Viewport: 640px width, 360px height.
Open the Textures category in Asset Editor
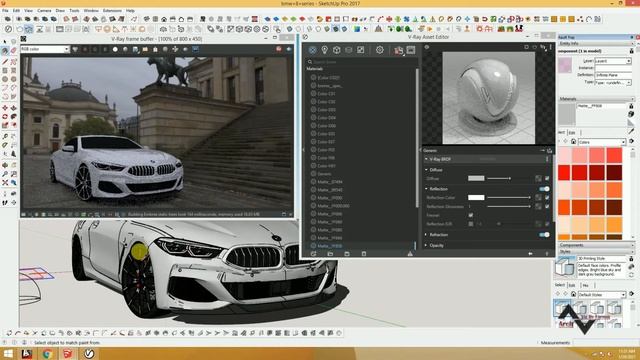[x=360, y=50]
